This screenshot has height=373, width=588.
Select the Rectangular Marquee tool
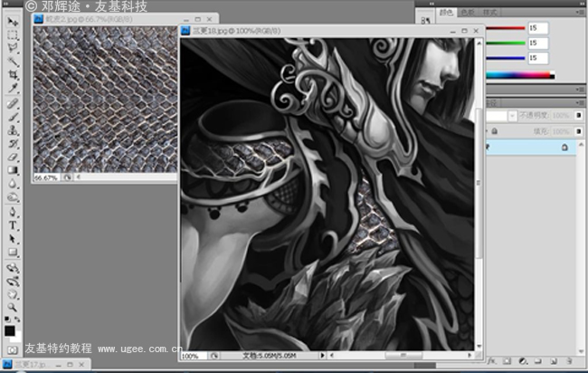pyautogui.click(x=13, y=35)
